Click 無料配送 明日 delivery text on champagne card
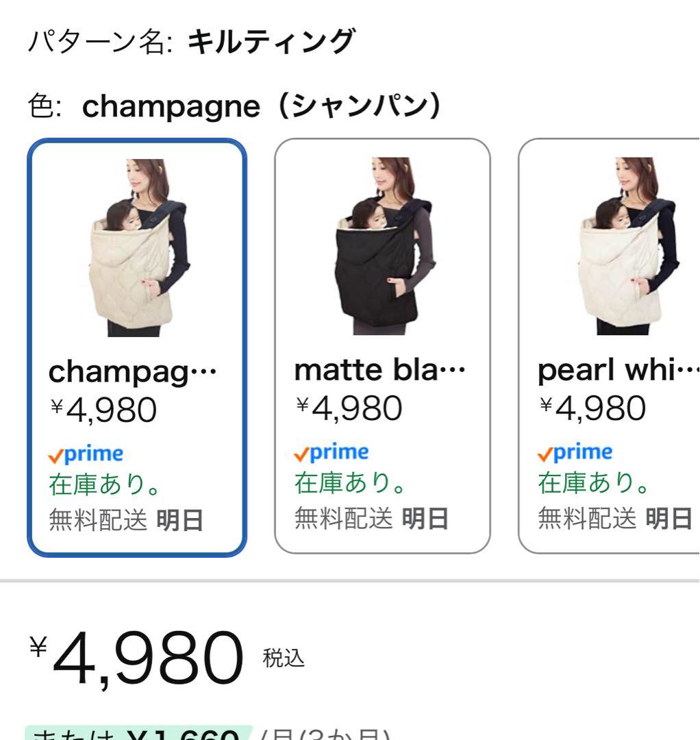The image size is (700, 740). (x=126, y=521)
